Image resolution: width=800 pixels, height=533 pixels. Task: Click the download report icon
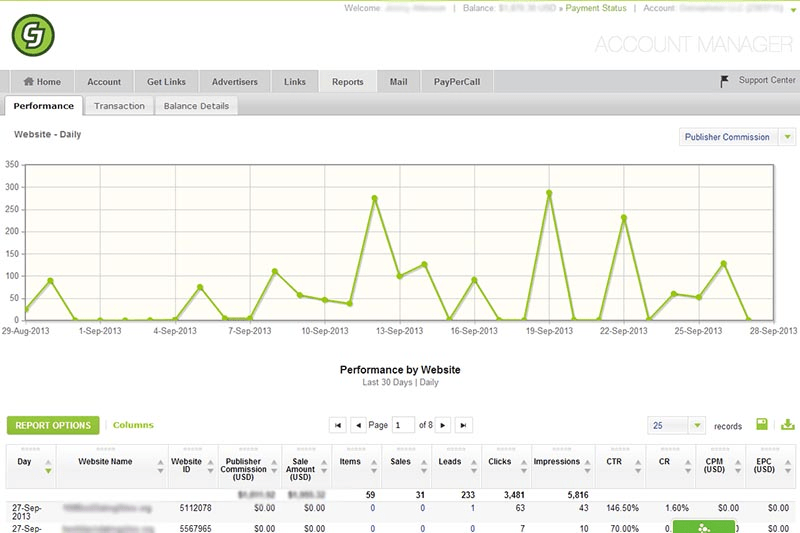pos(787,424)
